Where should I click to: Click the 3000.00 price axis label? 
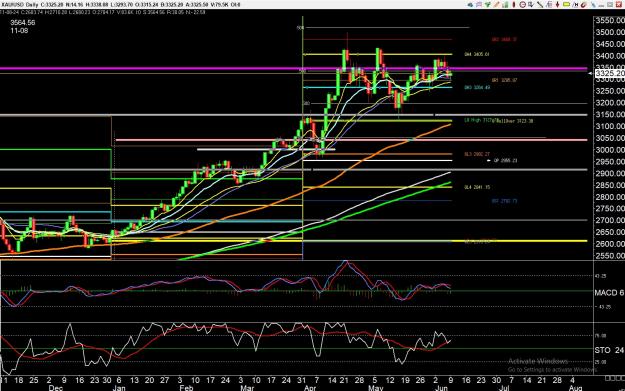(x=609, y=150)
